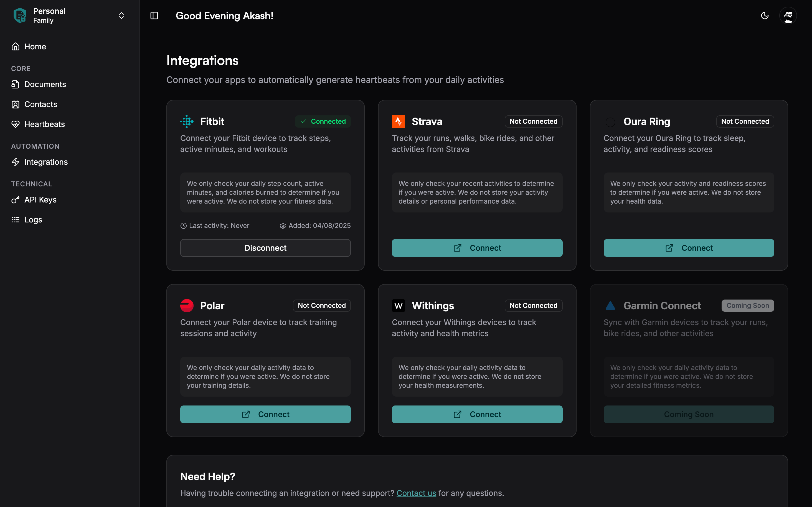812x507 pixels.
Task: Collapse the sidebar panel toggle
Action: [x=154, y=16]
